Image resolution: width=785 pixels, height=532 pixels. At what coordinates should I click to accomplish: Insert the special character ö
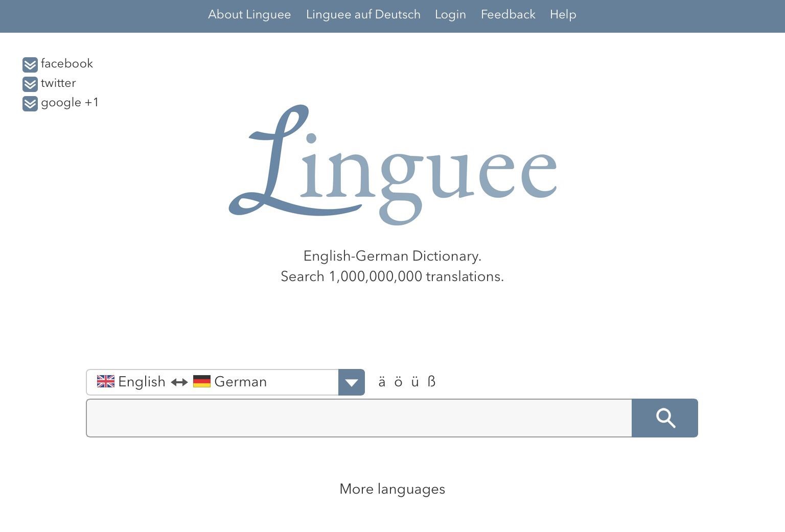399,382
